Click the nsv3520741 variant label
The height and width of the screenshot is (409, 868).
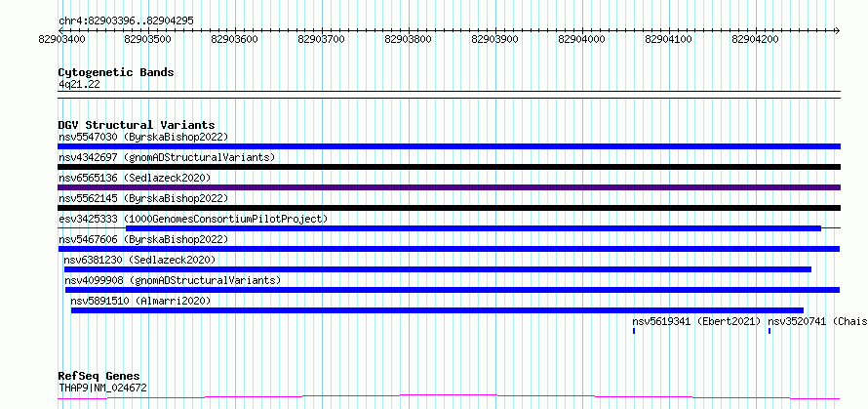coord(817,321)
